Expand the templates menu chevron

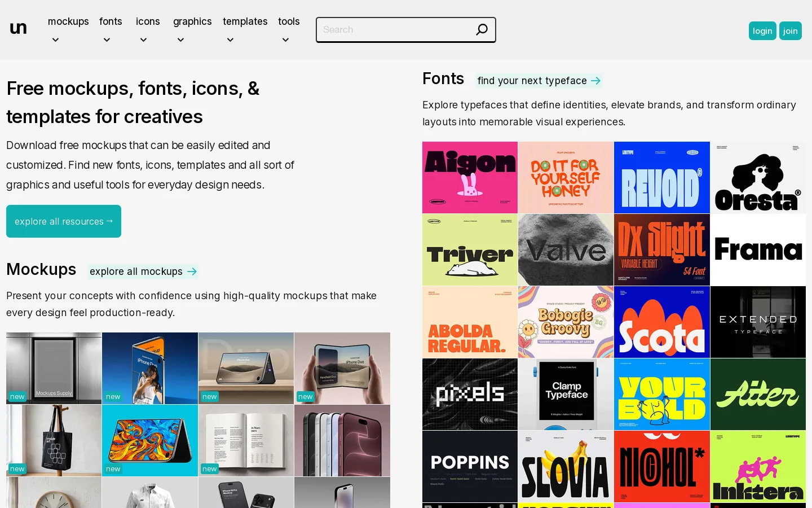click(230, 40)
